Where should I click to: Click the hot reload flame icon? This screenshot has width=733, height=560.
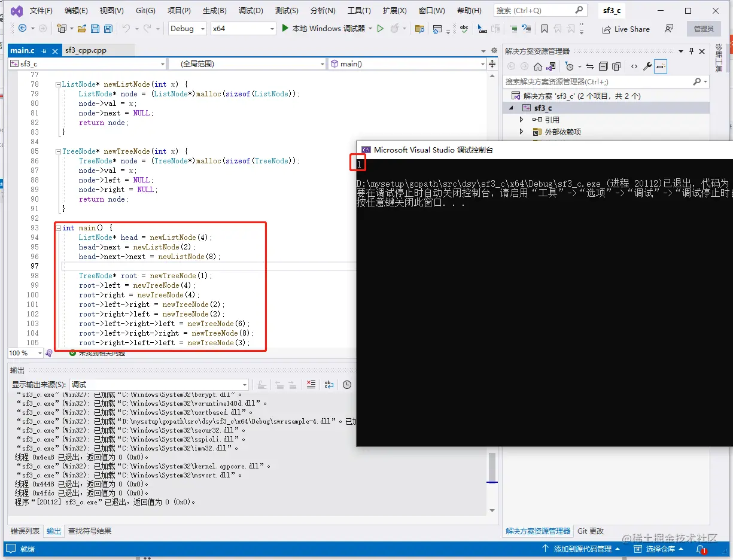[x=394, y=29]
